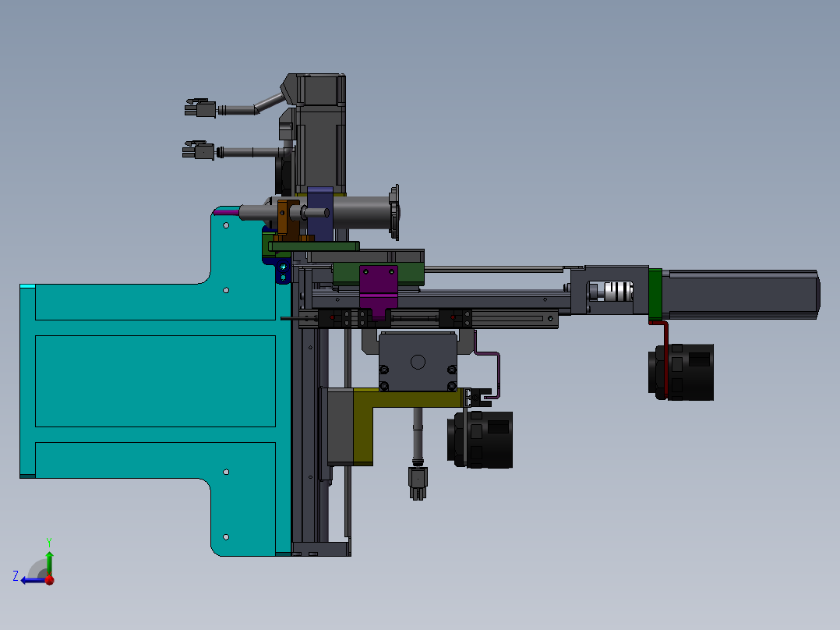Click the green Y axis arrow on the triad
This screenshot has height=630, width=840.
49,563
